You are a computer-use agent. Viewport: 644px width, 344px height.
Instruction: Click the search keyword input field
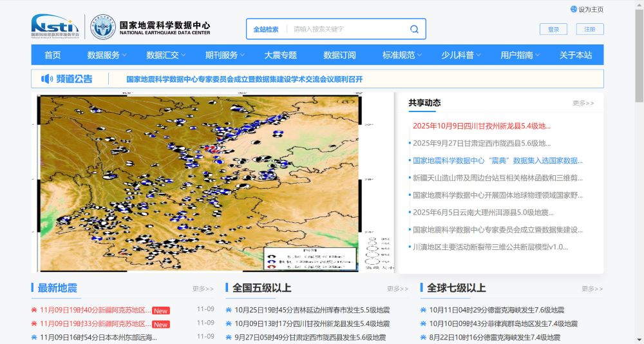[348, 29]
